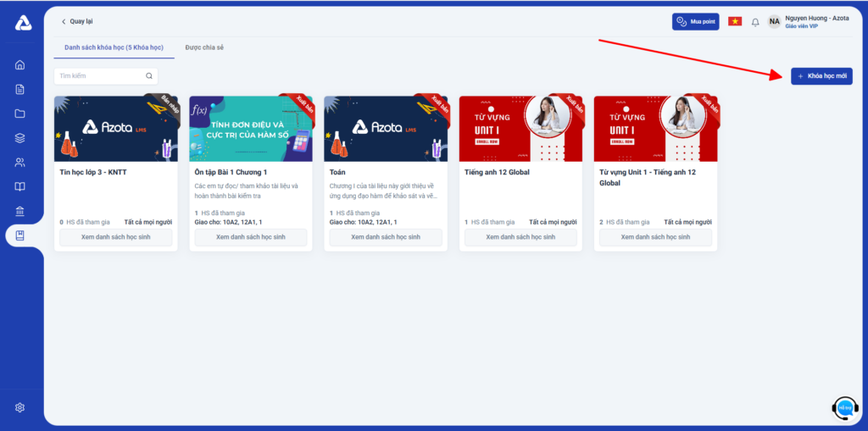
Task: Open the support headset chat icon
Action: 844,408
